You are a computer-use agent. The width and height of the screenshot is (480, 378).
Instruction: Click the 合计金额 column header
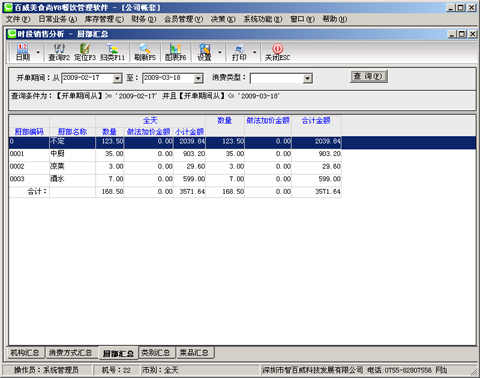[x=316, y=121]
